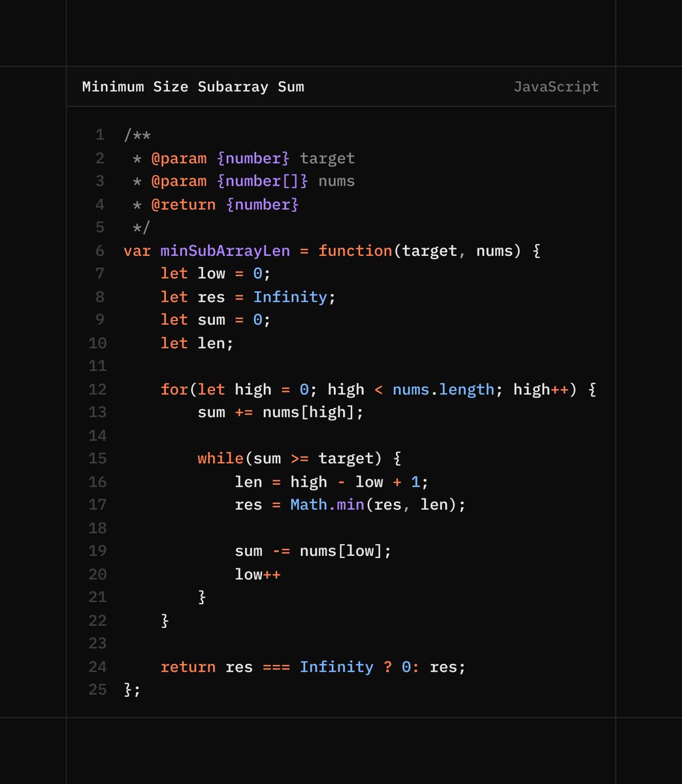Click the for loop header on line 12
682x784 pixels.
click(378, 390)
